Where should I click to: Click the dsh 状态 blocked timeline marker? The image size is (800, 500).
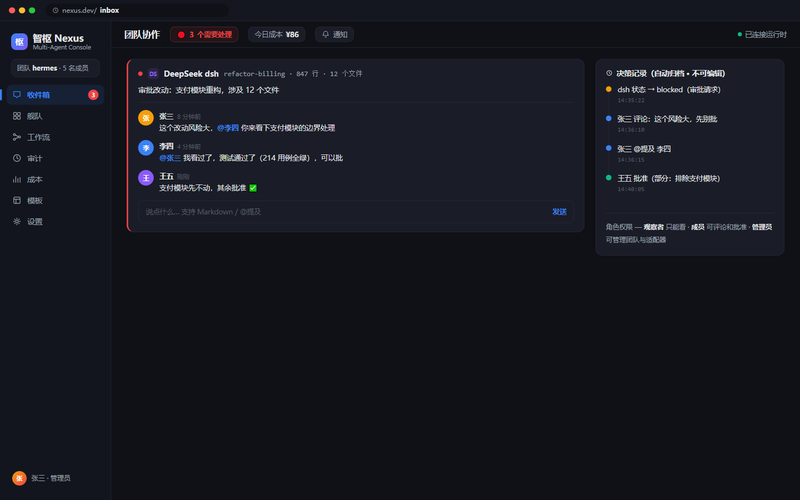(x=609, y=89)
